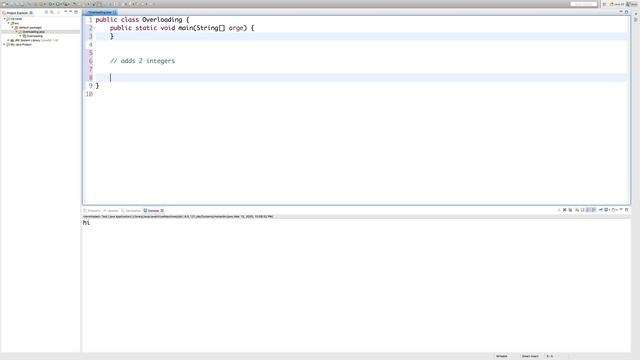Switch to the Java EE perspective

pyautogui.click(x=617, y=4)
